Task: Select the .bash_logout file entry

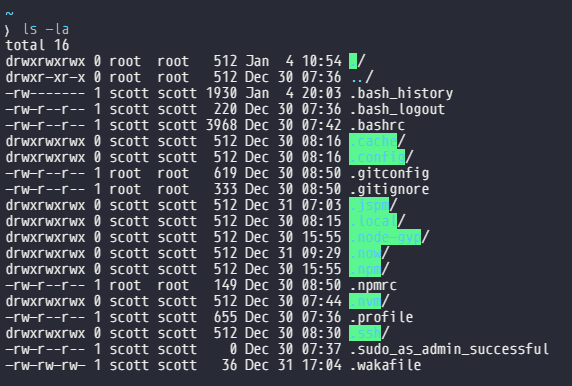Action: (397, 109)
